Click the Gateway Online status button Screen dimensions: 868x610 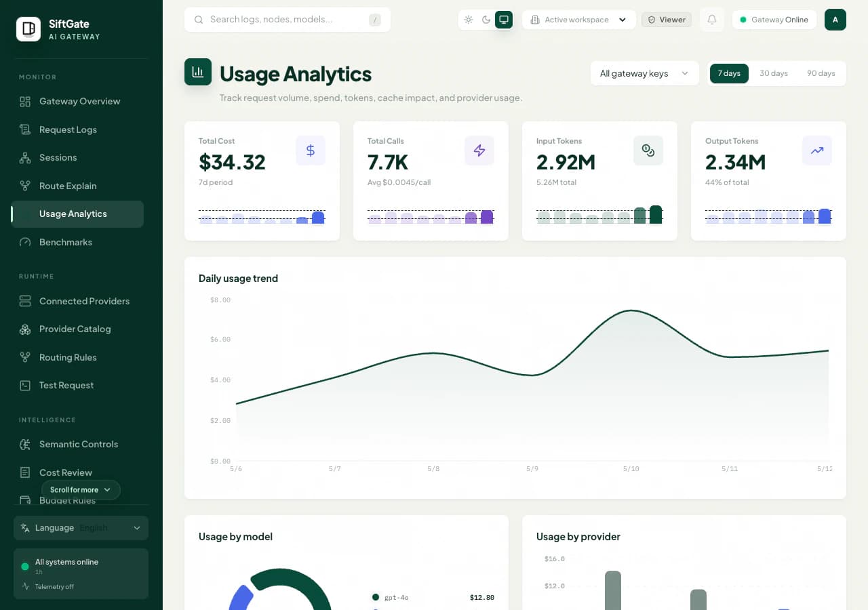tap(774, 20)
